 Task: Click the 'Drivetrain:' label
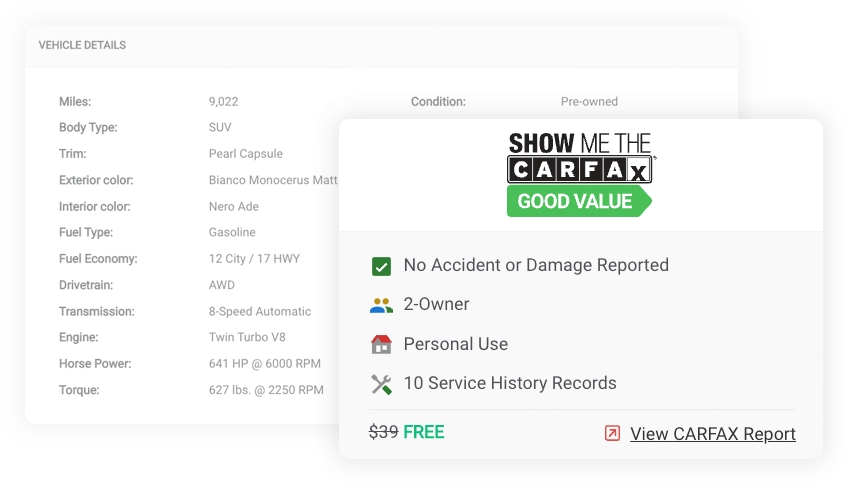(86, 285)
